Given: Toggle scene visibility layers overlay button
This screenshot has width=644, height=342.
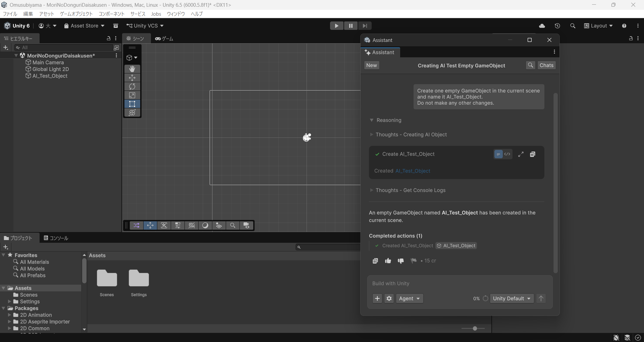Looking at the screenshot, I should point(219,226).
